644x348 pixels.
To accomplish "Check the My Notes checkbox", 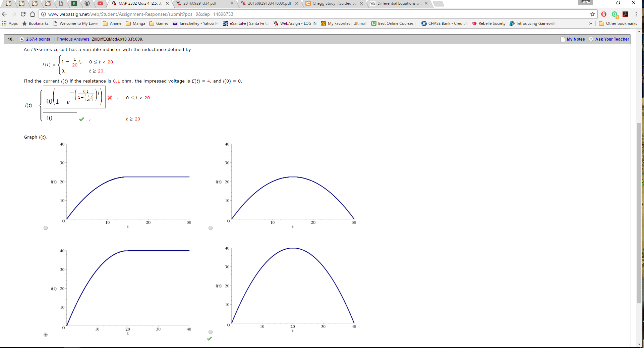I will [563, 39].
